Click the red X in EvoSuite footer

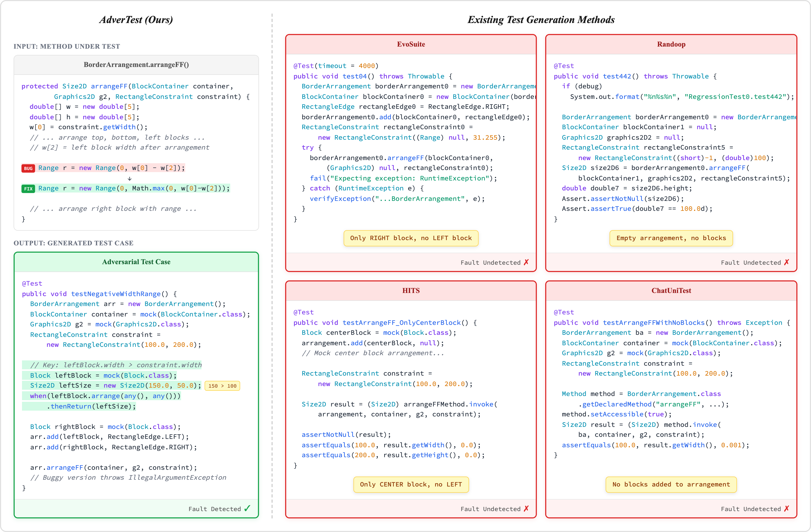527,262
